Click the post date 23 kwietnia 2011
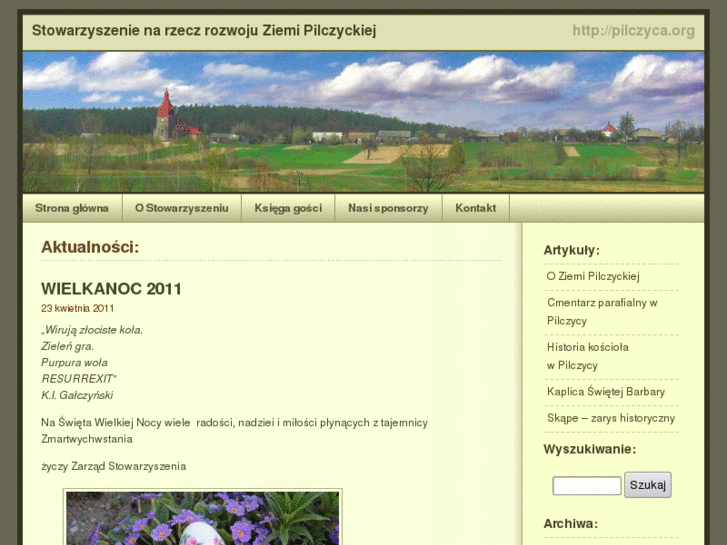 click(x=77, y=308)
